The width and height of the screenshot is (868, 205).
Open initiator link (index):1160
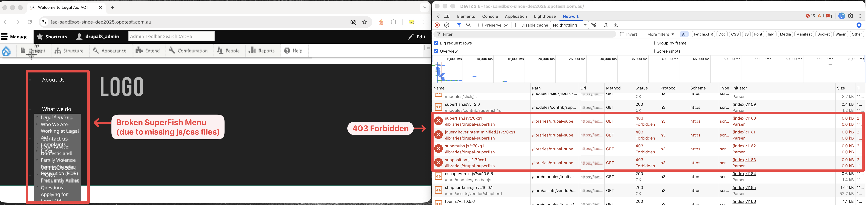[744, 118]
